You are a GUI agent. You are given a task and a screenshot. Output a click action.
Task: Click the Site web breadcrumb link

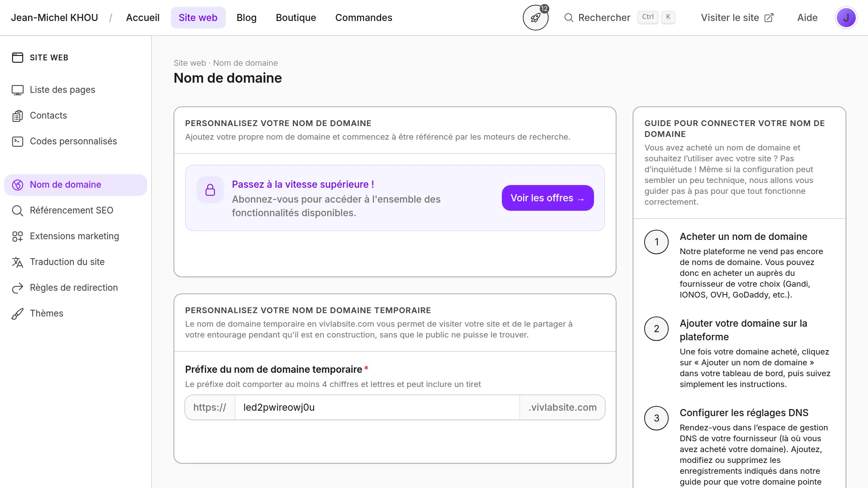click(x=190, y=63)
